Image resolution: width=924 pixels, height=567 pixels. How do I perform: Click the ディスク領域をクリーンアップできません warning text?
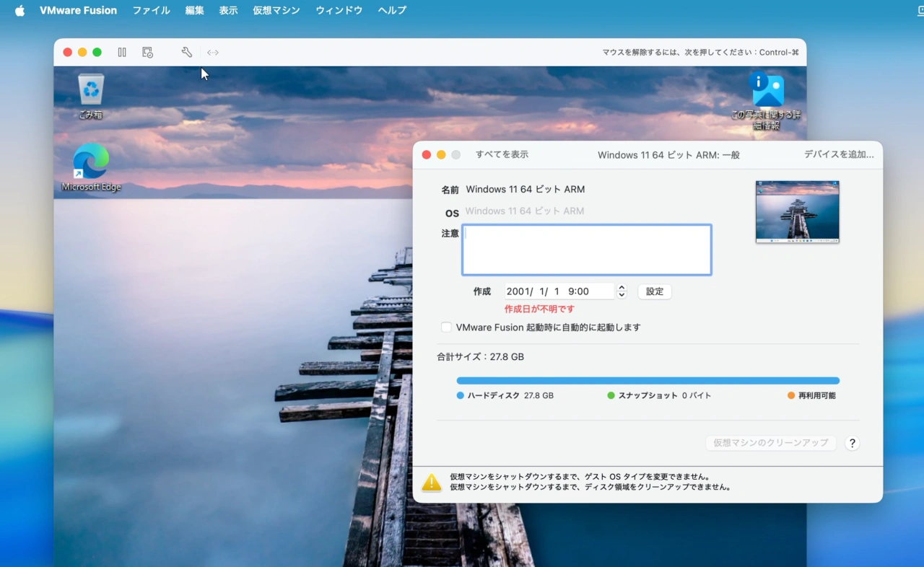point(591,487)
